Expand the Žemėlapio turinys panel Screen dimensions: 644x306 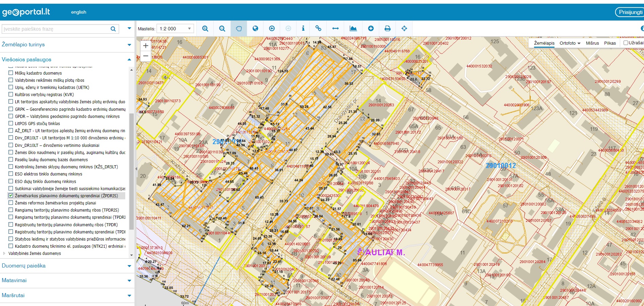click(129, 45)
